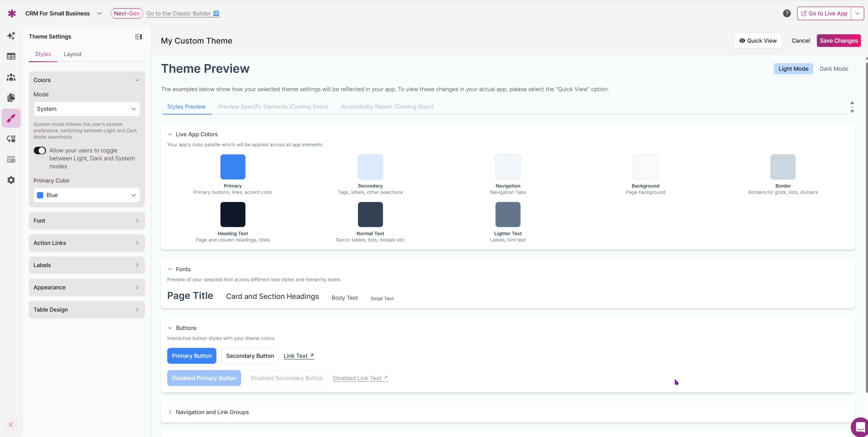Open the help question mark icon
The height and width of the screenshot is (437, 868).
[x=787, y=13]
